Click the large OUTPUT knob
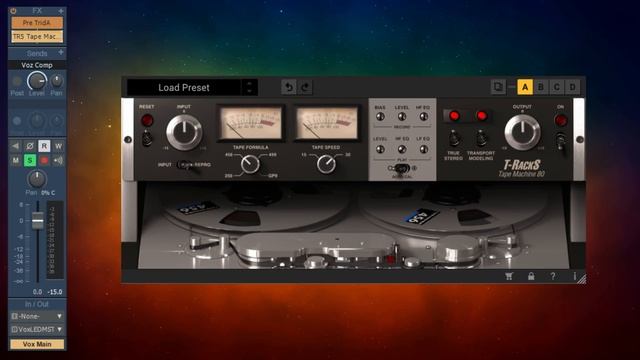640x360 pixels. [522, 132]
